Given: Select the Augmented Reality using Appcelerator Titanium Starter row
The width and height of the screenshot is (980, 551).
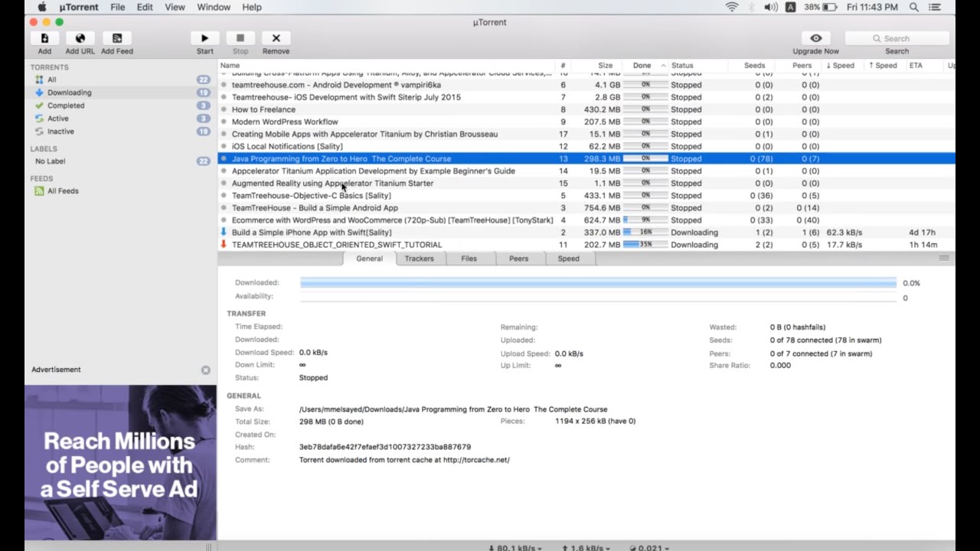Looking at the screenshot, I should coord(586,183).
